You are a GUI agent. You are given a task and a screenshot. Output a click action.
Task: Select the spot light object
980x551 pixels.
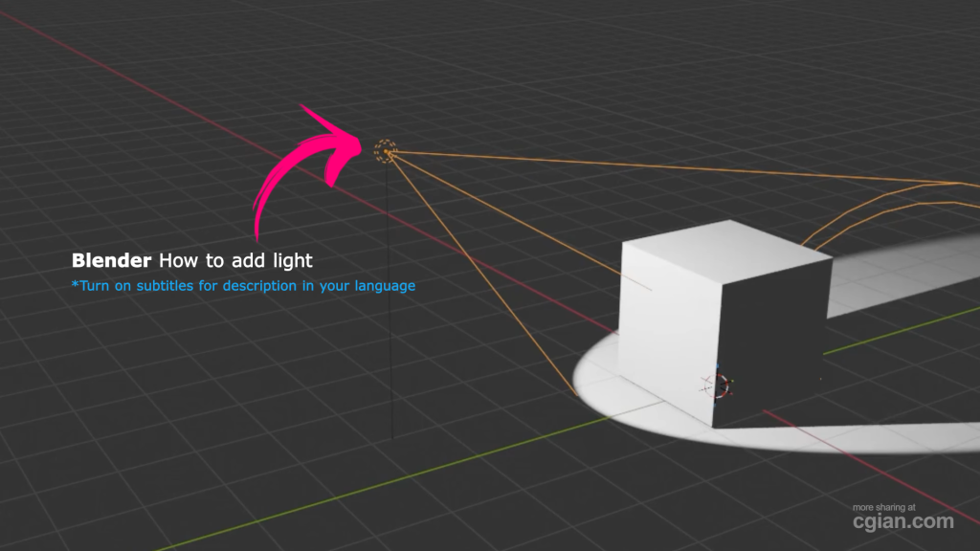[x=385, y=151]
